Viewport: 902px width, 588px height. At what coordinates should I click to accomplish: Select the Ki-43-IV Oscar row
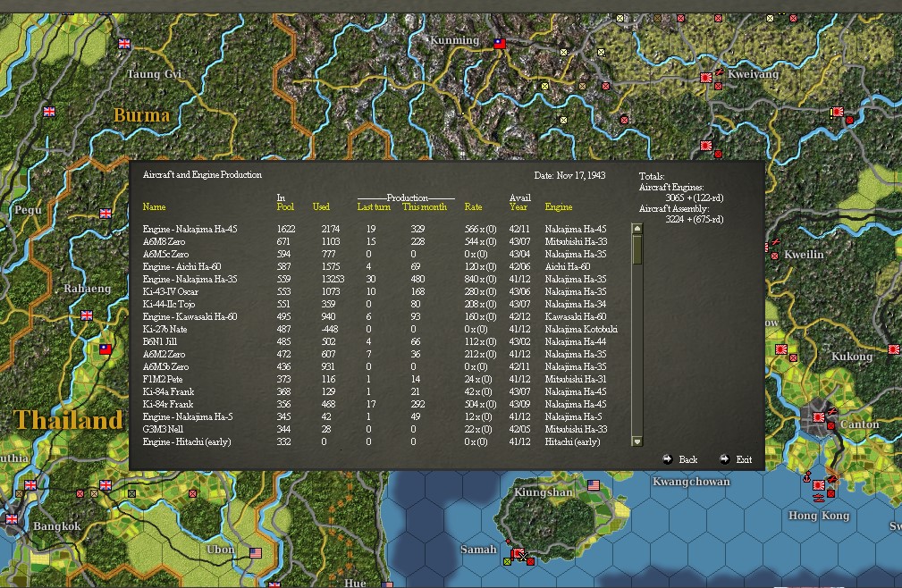point(381,291)
